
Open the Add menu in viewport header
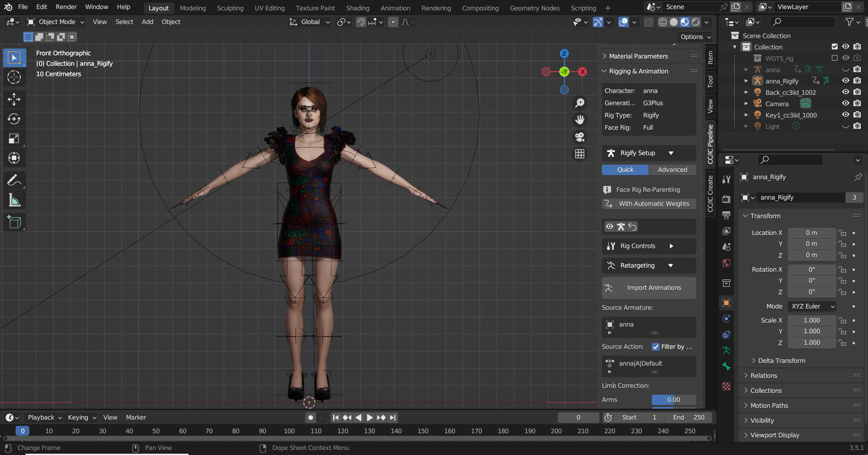click(x=147, y=22)
